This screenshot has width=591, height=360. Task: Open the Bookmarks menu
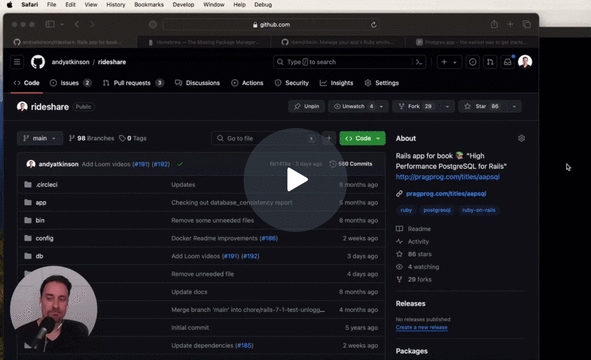pos(149,5)
